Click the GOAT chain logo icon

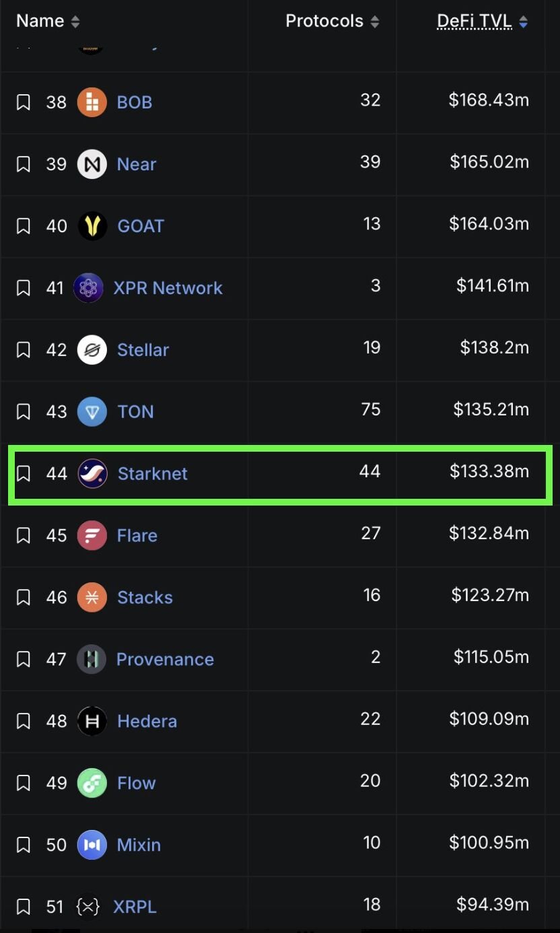(x=92, y=226)
